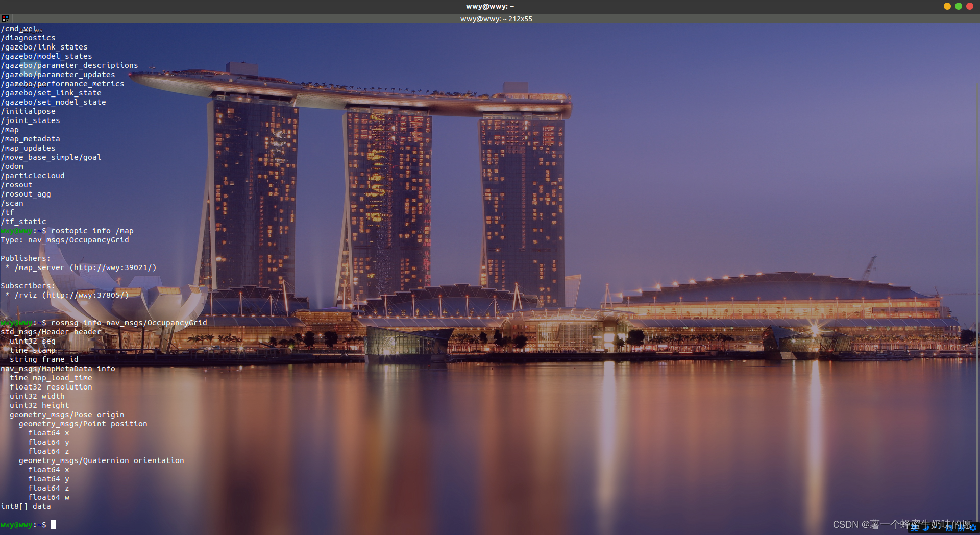The image size is (980, 535).
Task: Click the '/map_updates' topic line
Action: [x=28, y=148]
